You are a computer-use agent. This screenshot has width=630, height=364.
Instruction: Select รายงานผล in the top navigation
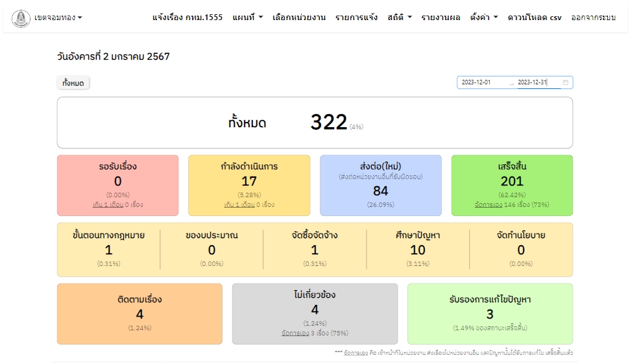click(441, 18)
